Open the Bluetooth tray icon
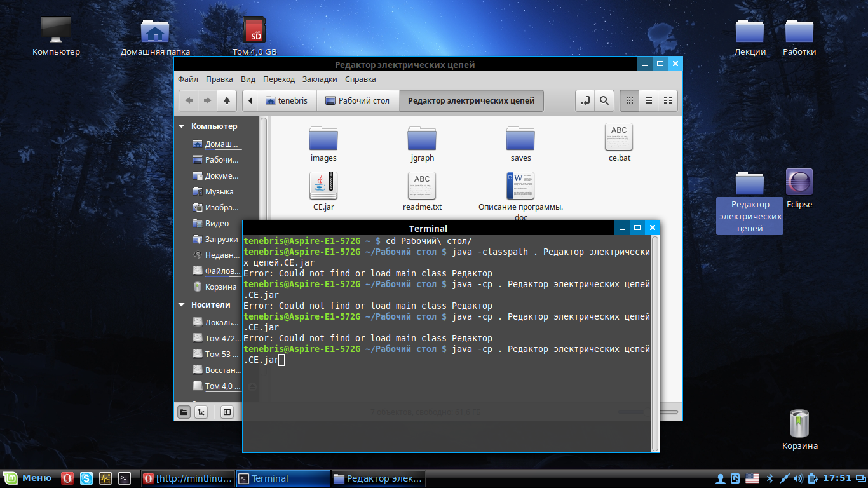Viewport: 868px width, 488px height. coord(768,478)
